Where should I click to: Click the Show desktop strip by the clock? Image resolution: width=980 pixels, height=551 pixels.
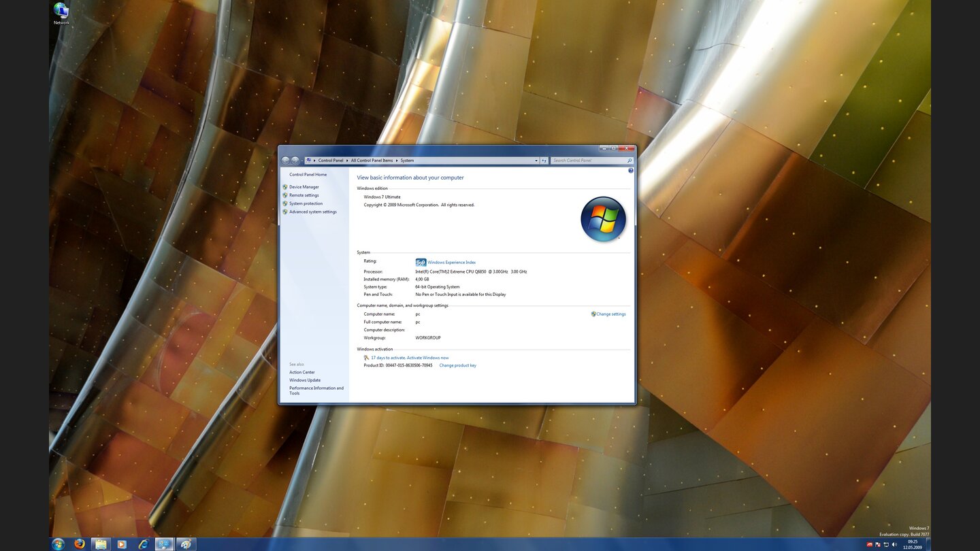pyautogui.click(x=928, y=544)
